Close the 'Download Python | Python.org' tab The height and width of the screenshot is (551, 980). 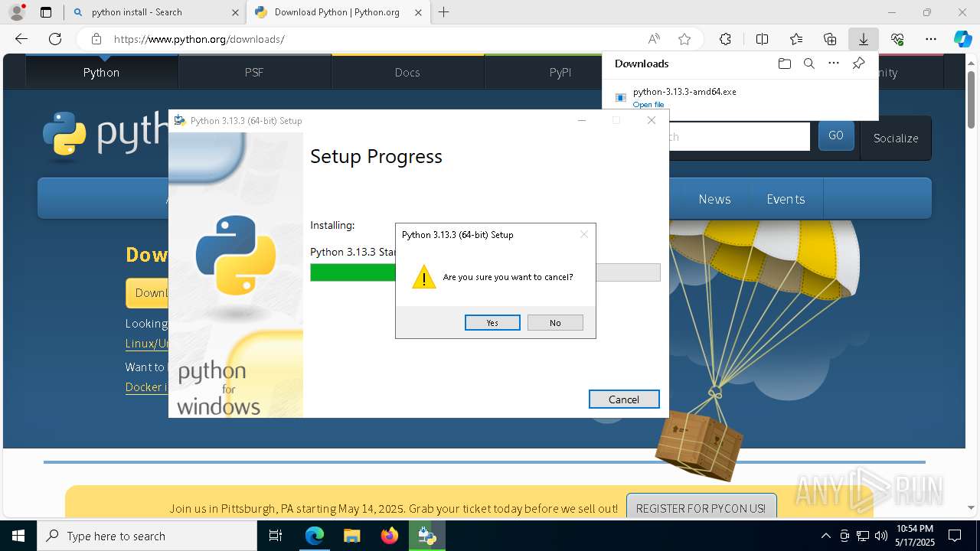(418, 12)
